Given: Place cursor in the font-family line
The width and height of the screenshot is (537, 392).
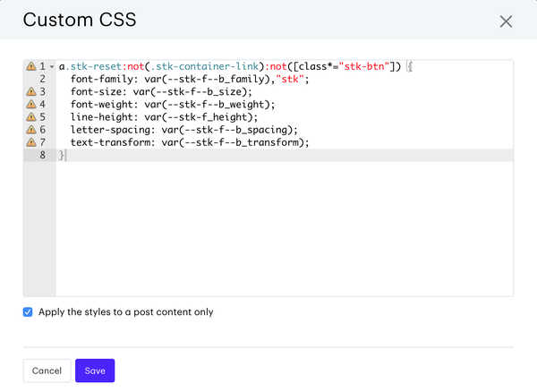Looking at the screenshot, I should coord(179,79).
